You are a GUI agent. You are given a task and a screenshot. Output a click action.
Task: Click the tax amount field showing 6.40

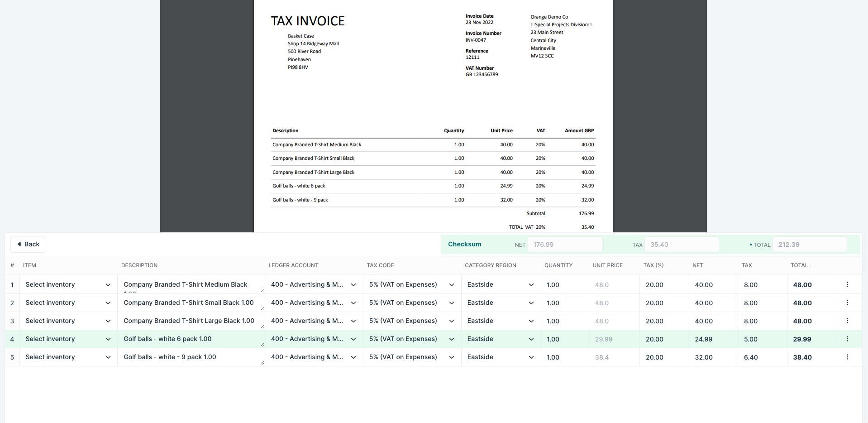point(763,357)
